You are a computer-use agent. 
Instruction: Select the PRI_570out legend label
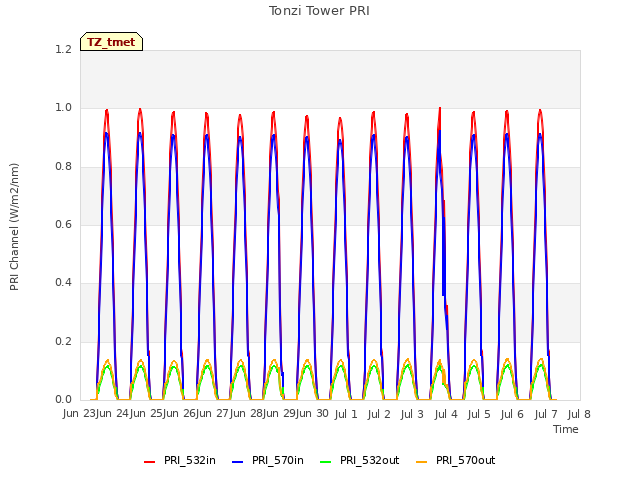click(466, 460)
